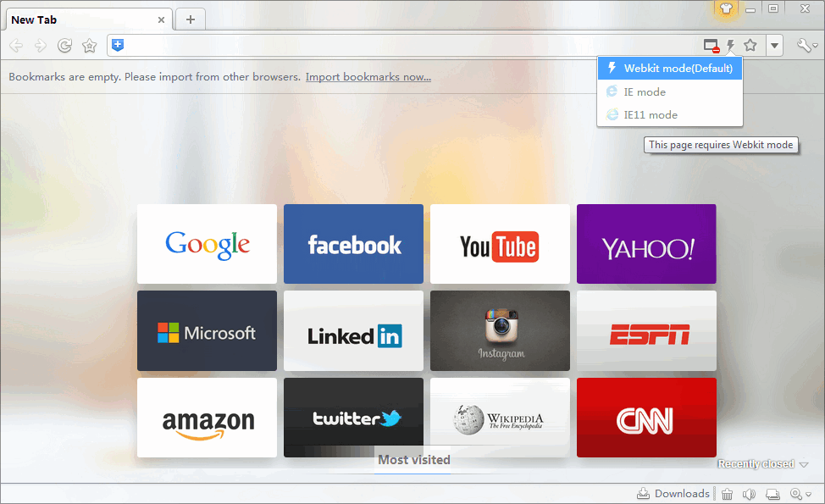Open the Google tile
The height and width of the screenshot is (504, 825).
click(207, 244)
